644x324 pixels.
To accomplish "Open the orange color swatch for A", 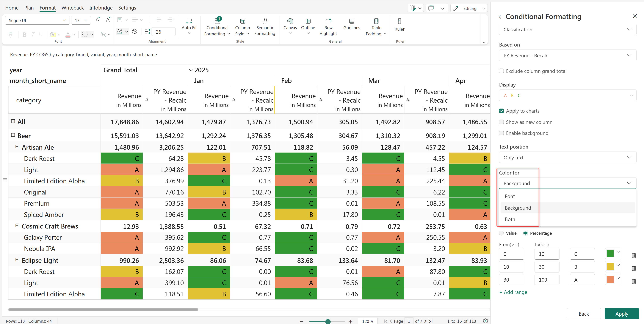I will coord(610,279).
